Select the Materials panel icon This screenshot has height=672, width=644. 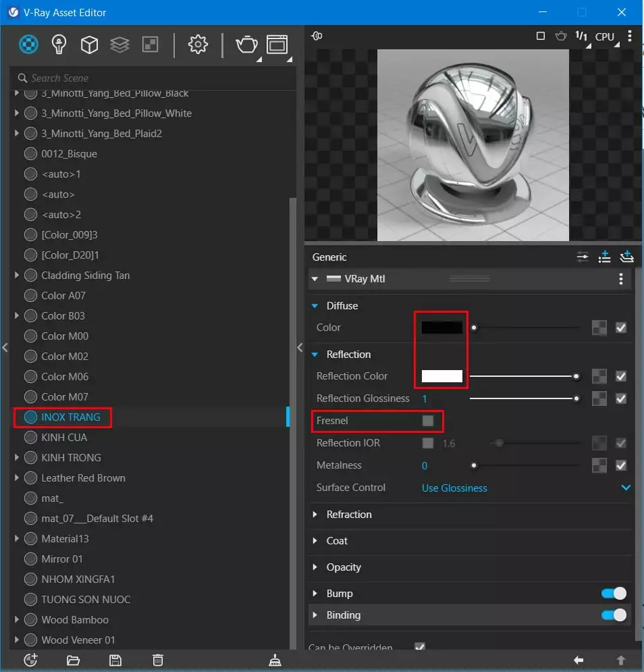coord(28,45)
